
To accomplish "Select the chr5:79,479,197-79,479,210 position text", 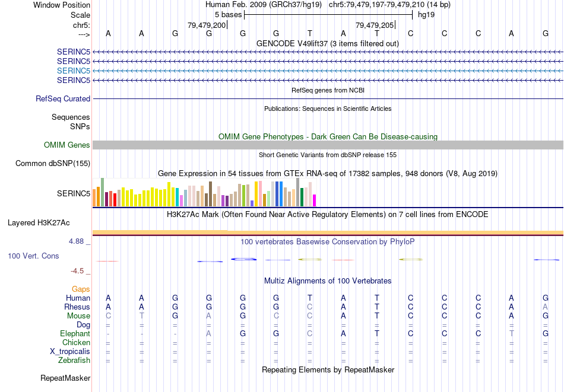I will pos(389,5).
